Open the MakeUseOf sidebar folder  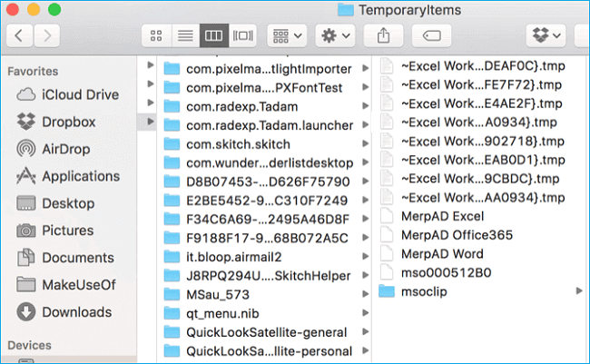pyautogui.click(x=78, y=285)
